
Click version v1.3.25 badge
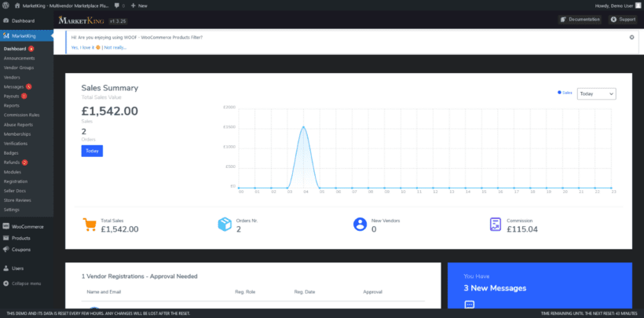[118, 20]
